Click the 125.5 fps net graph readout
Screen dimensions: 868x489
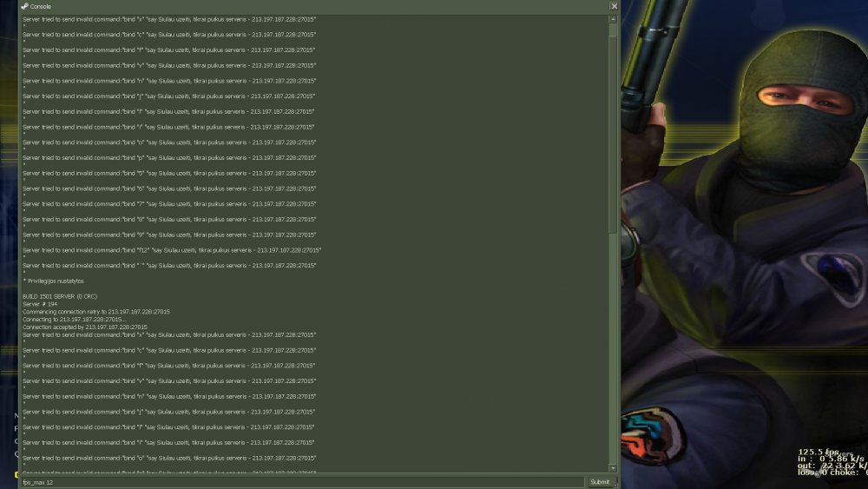click(819, 453)
